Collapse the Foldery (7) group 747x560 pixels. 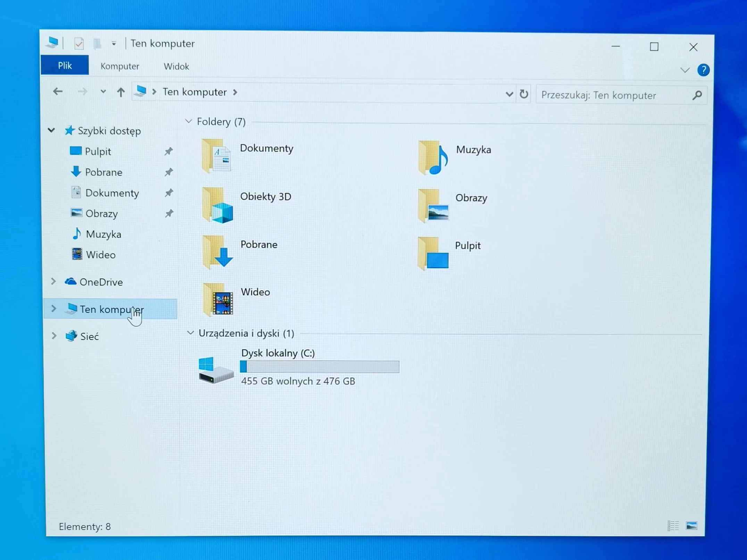pos(189,122)
